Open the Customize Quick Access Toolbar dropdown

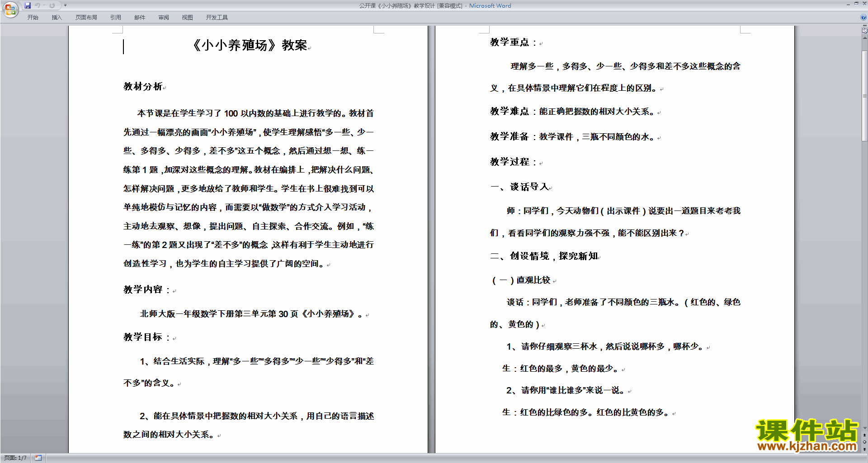(x=65, y=5)
